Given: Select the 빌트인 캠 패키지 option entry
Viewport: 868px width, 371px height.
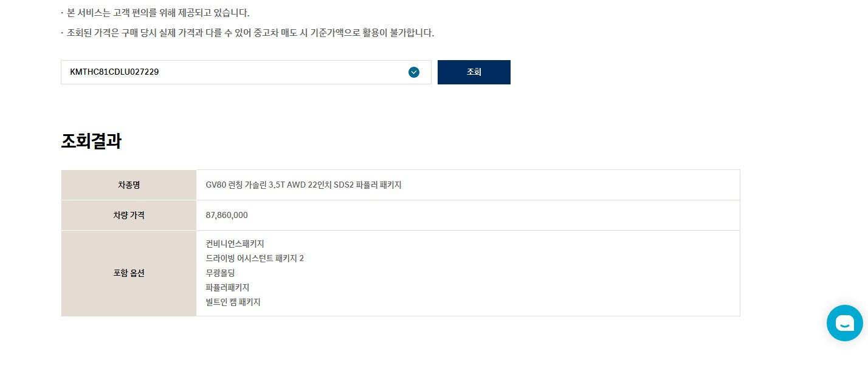Looking at the screenshot, I should [233, 302].
